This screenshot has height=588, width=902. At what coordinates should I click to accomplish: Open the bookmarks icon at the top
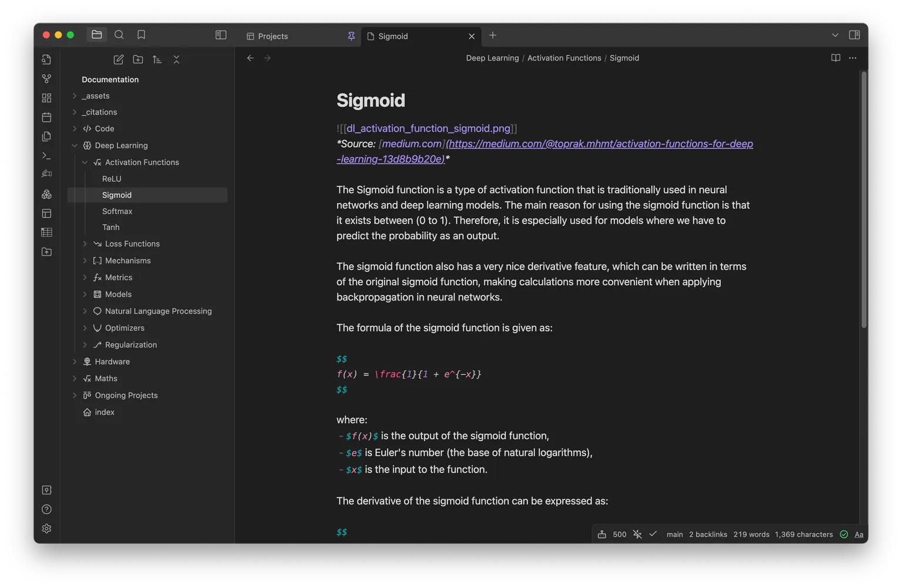(141, 35)
